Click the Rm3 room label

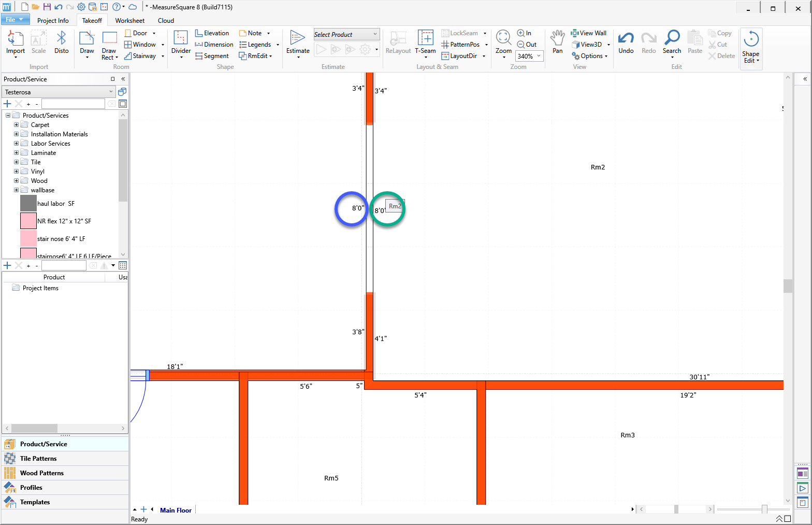628,435
